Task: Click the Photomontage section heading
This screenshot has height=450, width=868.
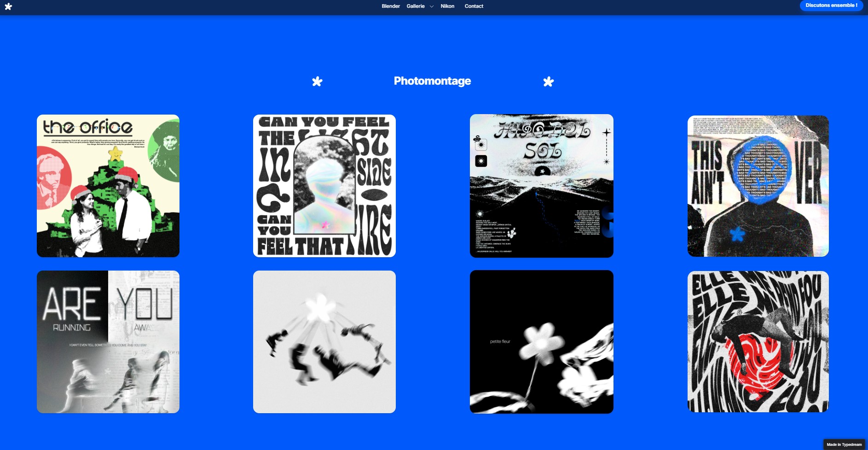Action: click(x=432, y=81)
